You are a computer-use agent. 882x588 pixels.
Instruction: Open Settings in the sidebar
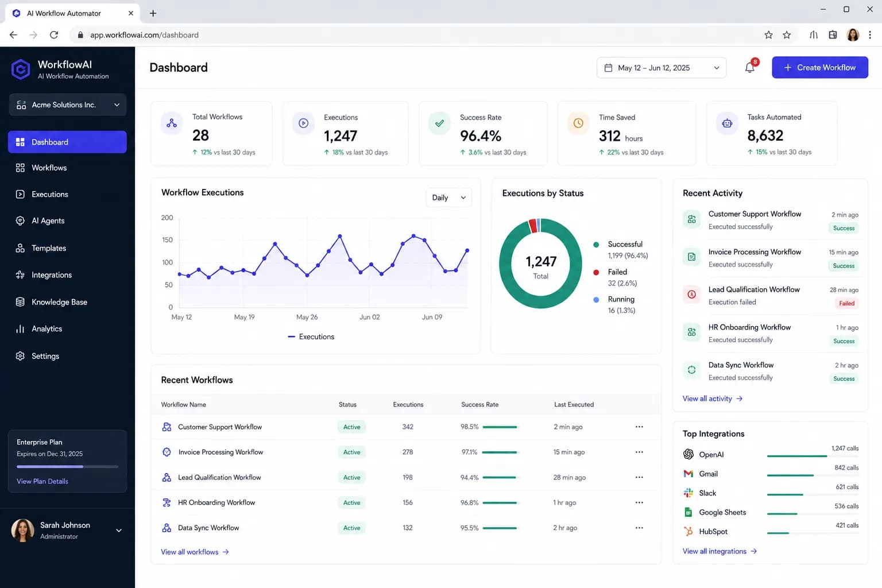(x=67, y=356)
